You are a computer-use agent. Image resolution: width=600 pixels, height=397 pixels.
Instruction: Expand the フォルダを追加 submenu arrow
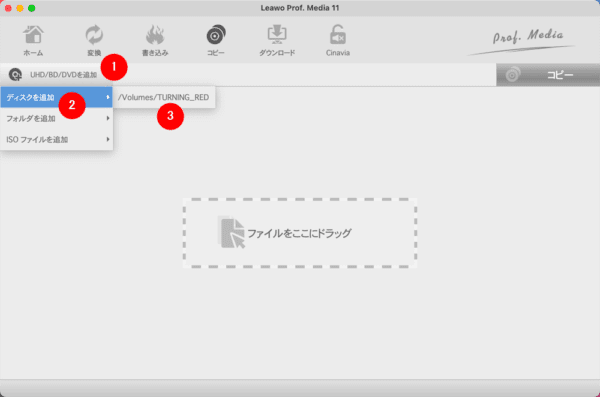click(108, 118)
